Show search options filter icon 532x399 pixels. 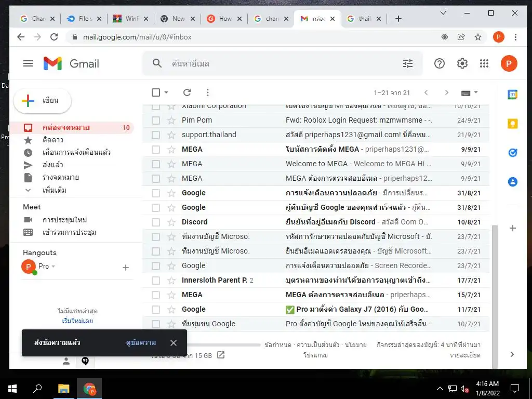click(408, 63)
